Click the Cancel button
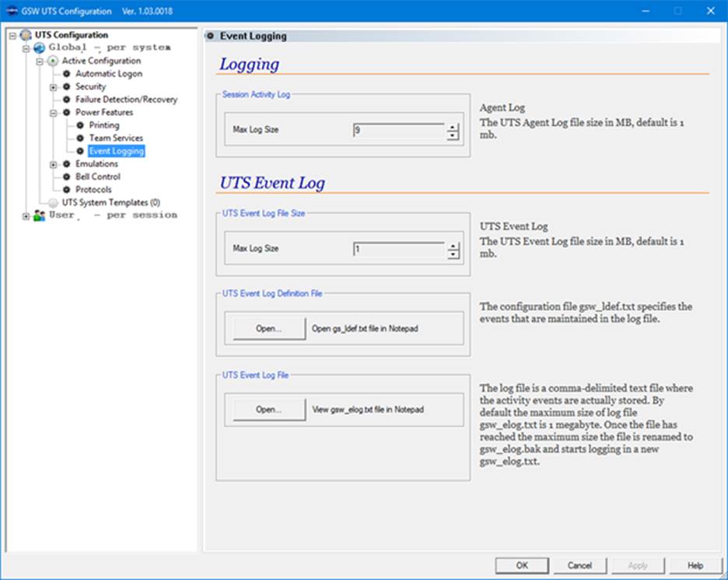The width and height of the screenshot is (728, 580). [x=580, y=565]
